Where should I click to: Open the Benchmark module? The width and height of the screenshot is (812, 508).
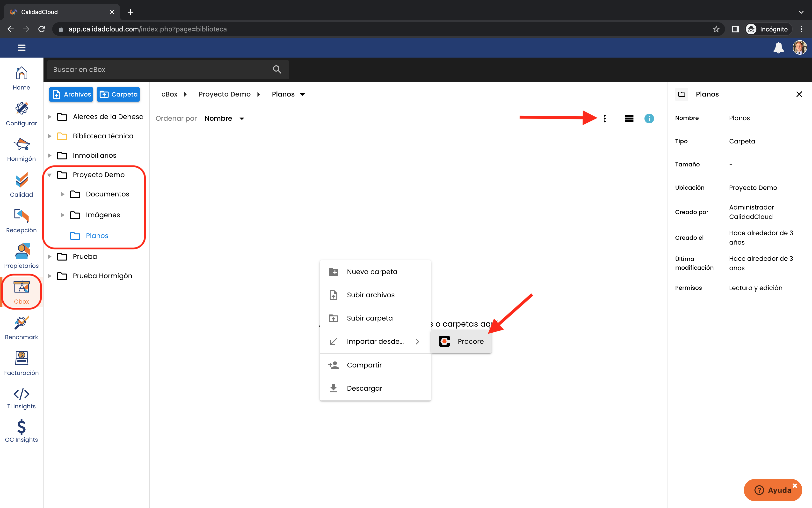(x=22, y=328)
